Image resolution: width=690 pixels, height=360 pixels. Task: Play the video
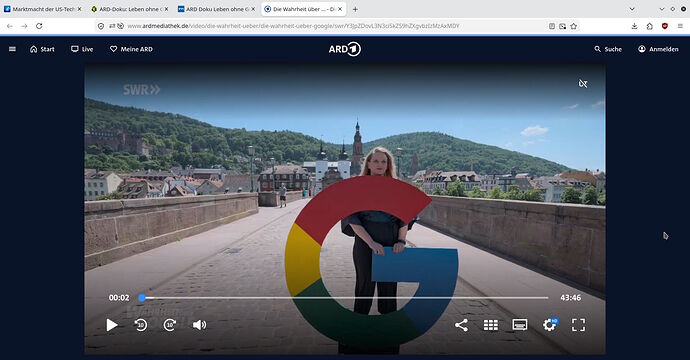pyautogui.click(x=112, y=325)
